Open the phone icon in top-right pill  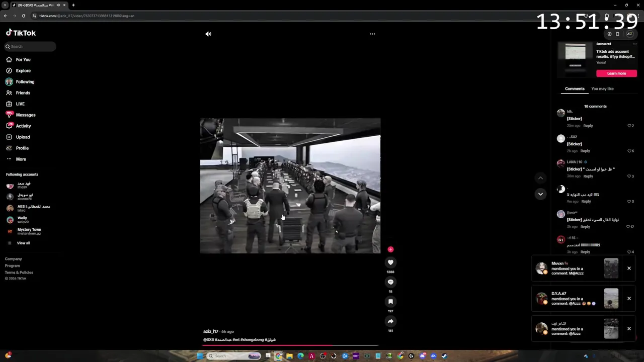click(617, 34)
